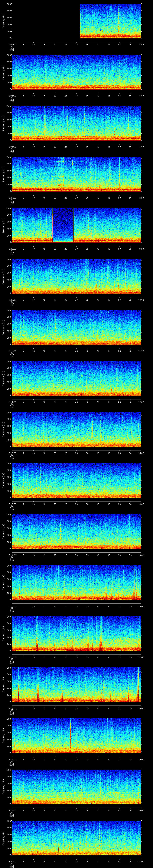
Task: Open the spectrogram panel starting at 2:12:00
Action: [x=77, y=429]
